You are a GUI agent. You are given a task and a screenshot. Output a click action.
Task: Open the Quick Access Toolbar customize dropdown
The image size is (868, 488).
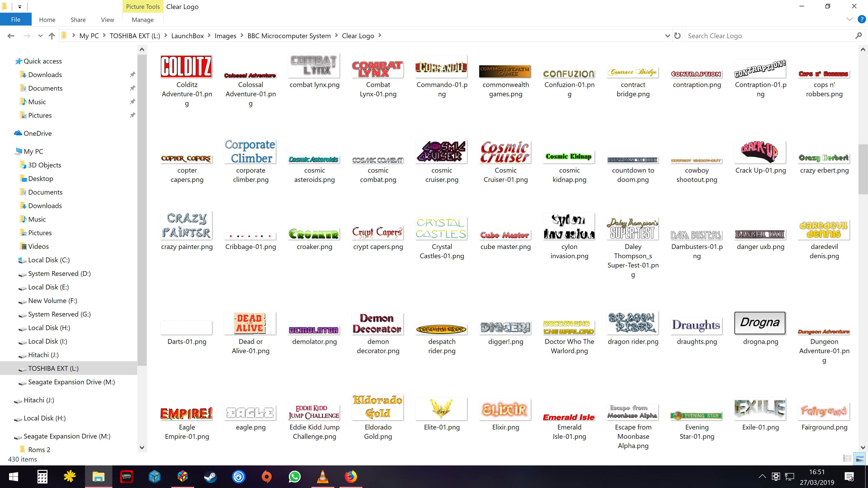point(19,6)
